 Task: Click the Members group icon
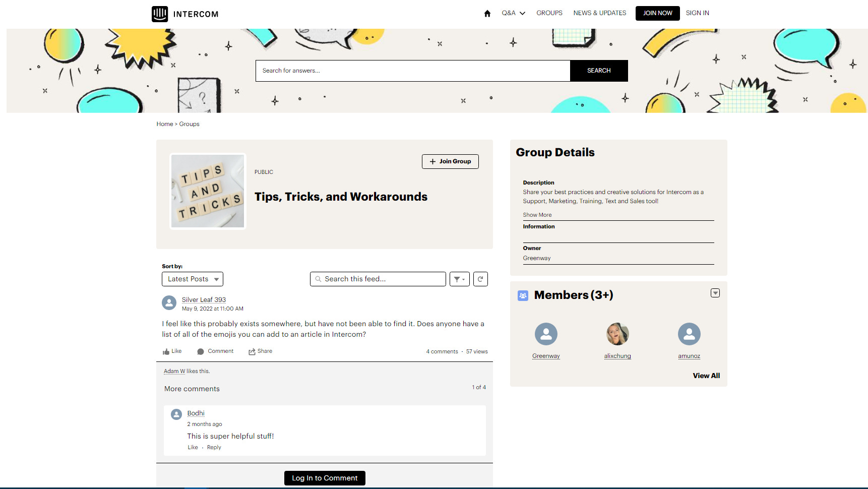[523, 295]
